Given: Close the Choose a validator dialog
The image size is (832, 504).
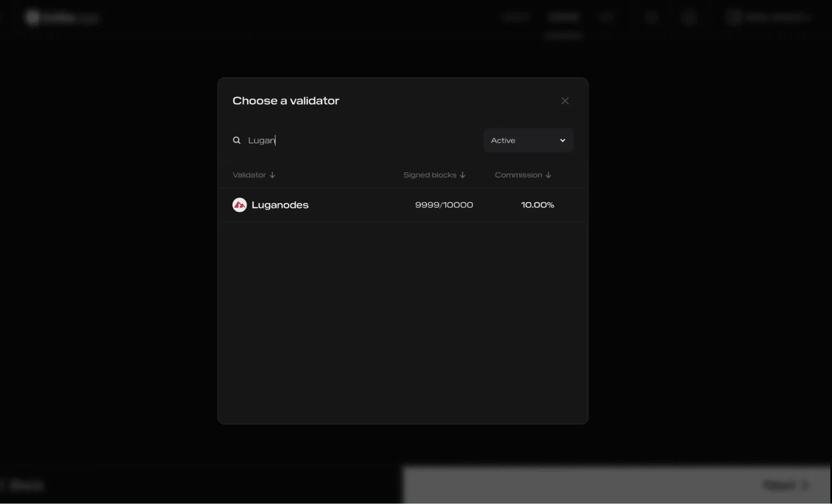Looking at the screenshot, I should pos(565,101).
